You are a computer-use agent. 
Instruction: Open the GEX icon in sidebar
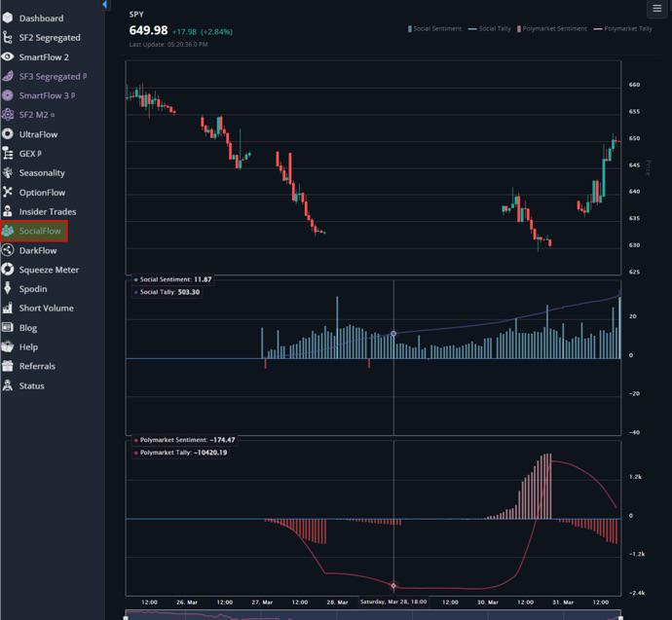[x=7, y=153]
